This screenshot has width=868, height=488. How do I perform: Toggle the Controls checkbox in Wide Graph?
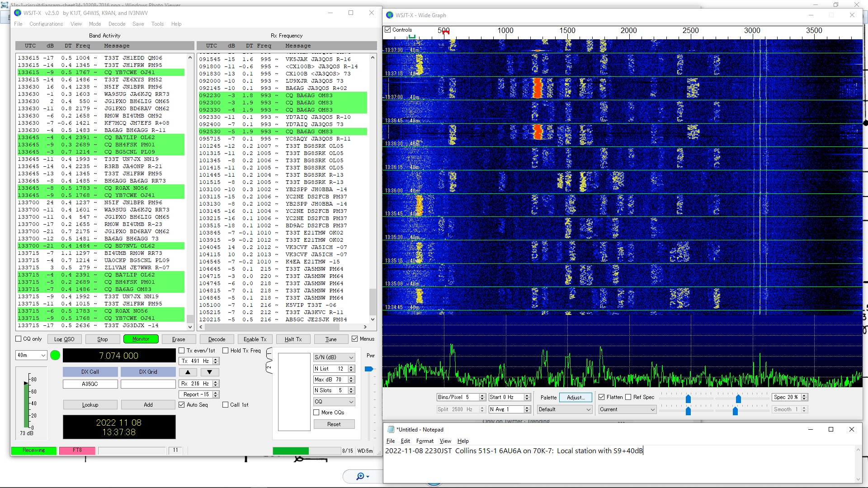(387, 30)
